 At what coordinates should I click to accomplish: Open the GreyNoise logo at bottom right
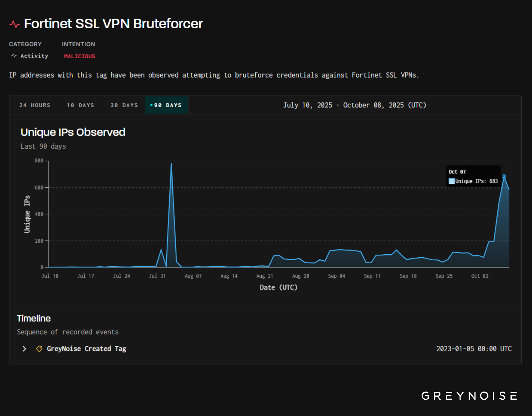[469, 396]
